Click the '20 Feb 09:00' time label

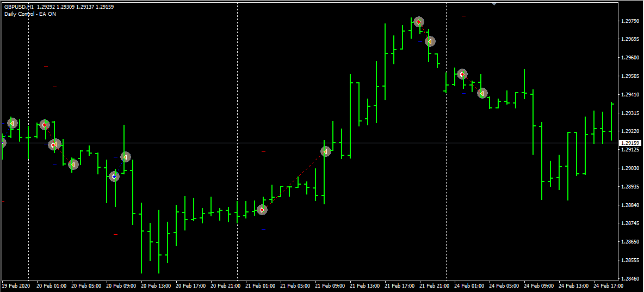pos(120,285)
